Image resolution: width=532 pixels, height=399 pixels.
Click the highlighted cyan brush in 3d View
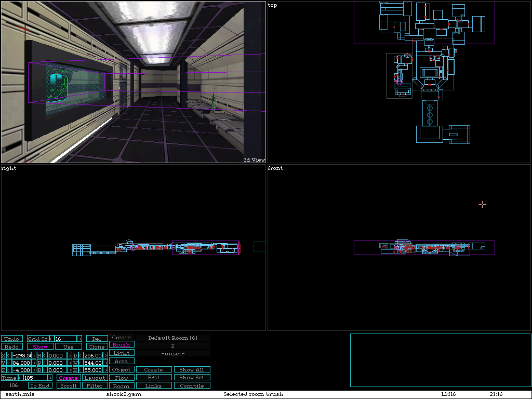tap(57, 88)
